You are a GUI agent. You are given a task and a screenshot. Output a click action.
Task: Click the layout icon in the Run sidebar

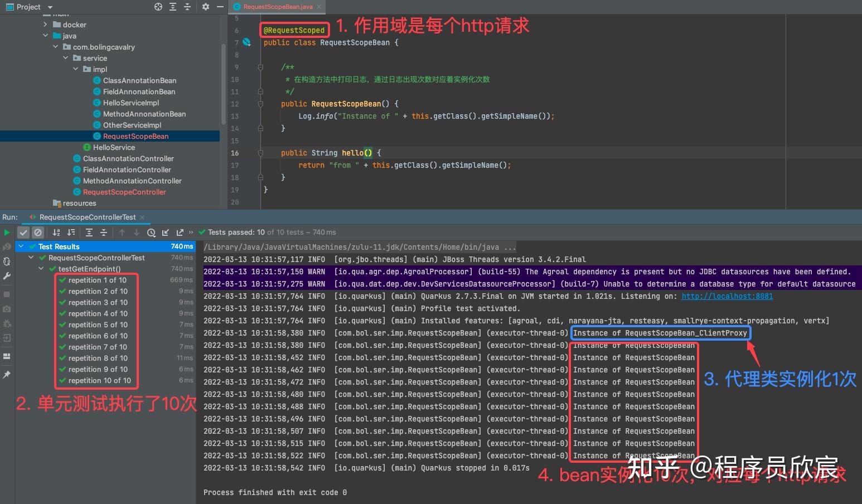click(x=7, y=356)
